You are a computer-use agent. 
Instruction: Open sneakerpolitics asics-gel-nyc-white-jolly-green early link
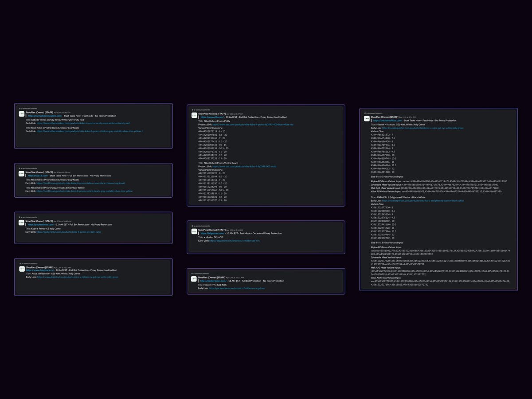[x=422, y=128]
